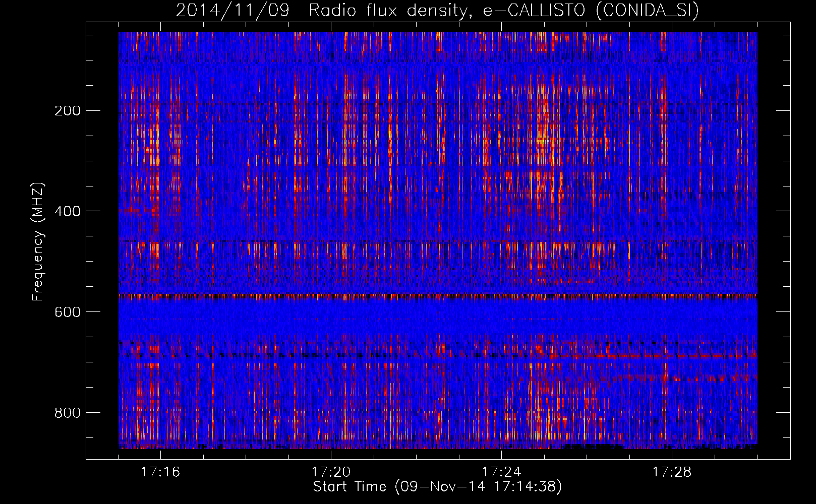The height and width of the screenshot is (504, 816).
Task: Click the 800 frequency tick label
Action: click(x=68, y=413)
